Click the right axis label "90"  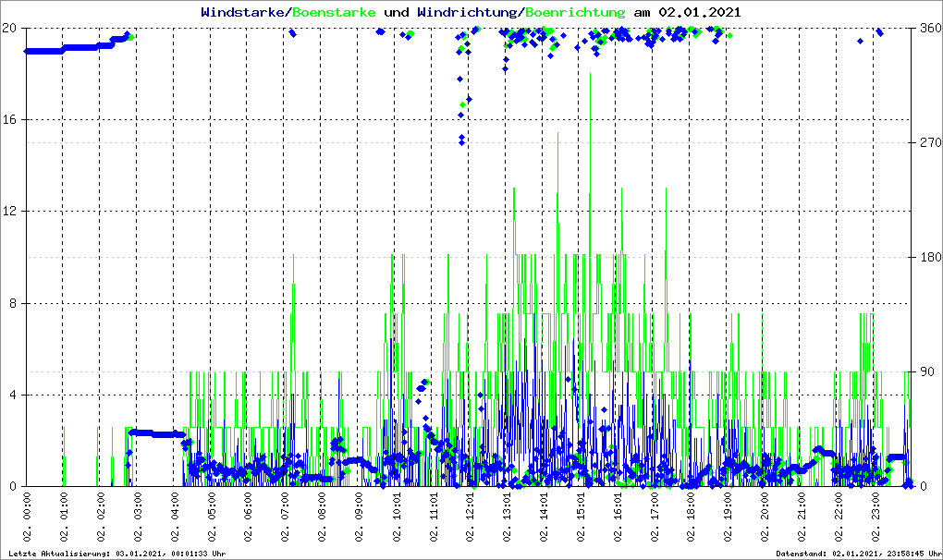[x=925, y=371]
